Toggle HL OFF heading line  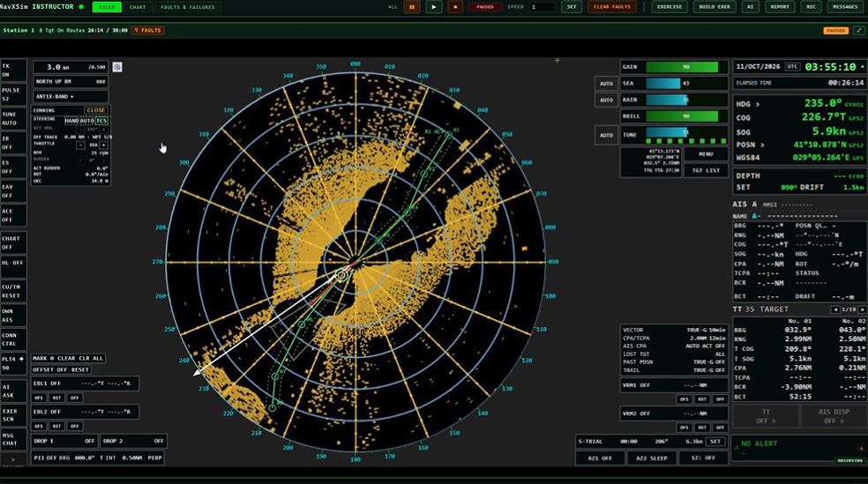(x=13, y=267)
